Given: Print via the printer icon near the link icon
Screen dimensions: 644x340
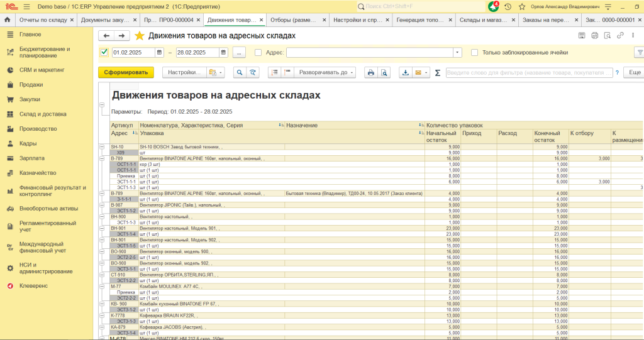Looking at the screenshot, I should (594, 36).
